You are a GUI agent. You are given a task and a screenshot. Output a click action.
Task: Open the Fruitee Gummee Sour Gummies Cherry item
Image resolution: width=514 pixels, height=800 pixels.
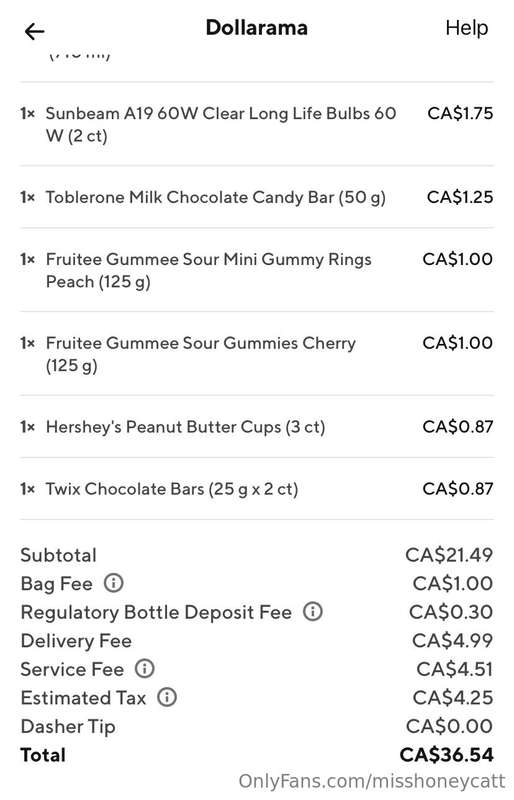coord(257,354)
